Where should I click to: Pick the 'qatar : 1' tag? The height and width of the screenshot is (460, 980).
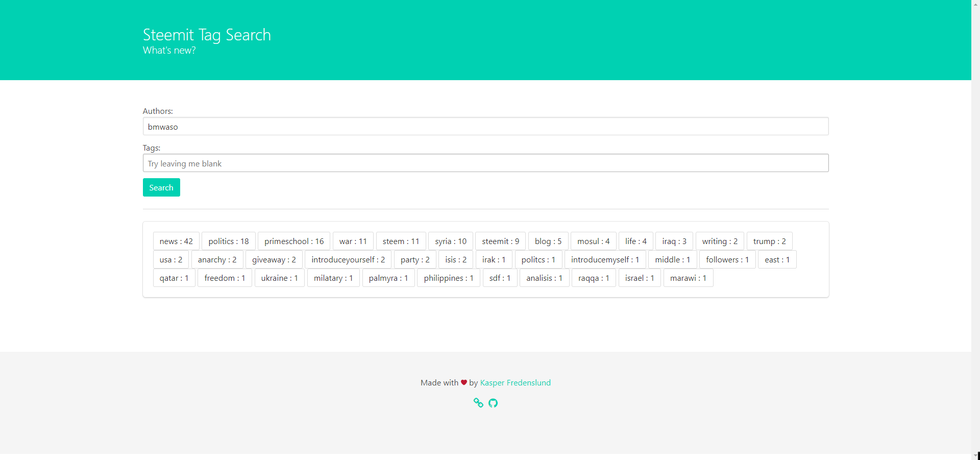click(174, 278)
